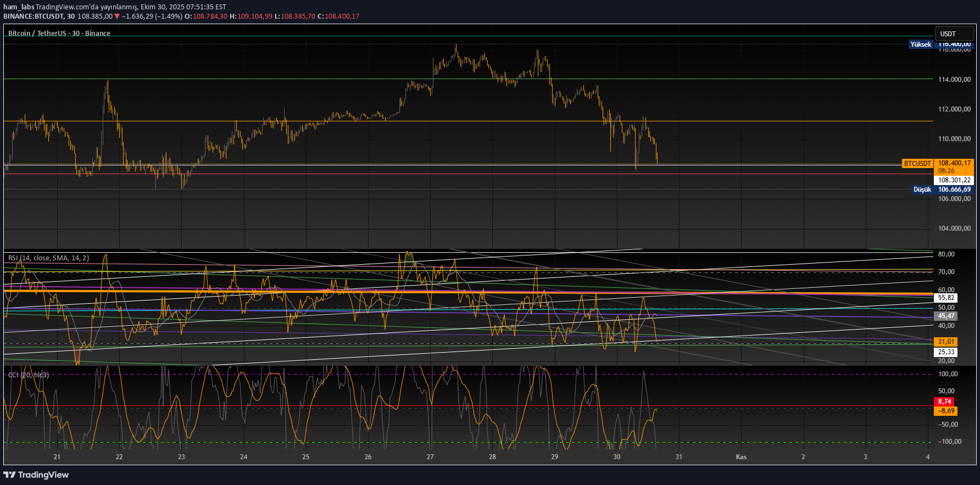The image size is (980, 485).
Task: Open the CCI (20, hlc3) indicator legend
Action: click(x=29, y=375)
